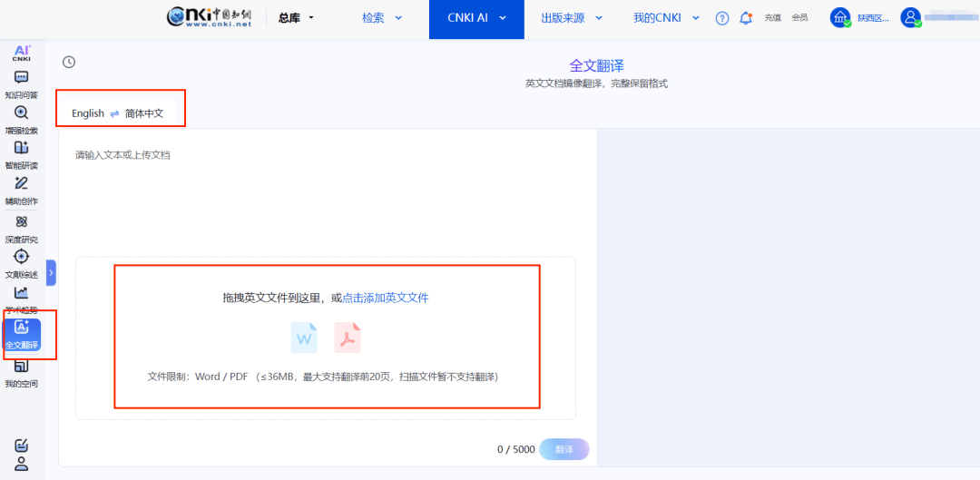Expand the 出版来源 dropdown menu
Screen dimensions: 980x480
(x=571, y=18)
